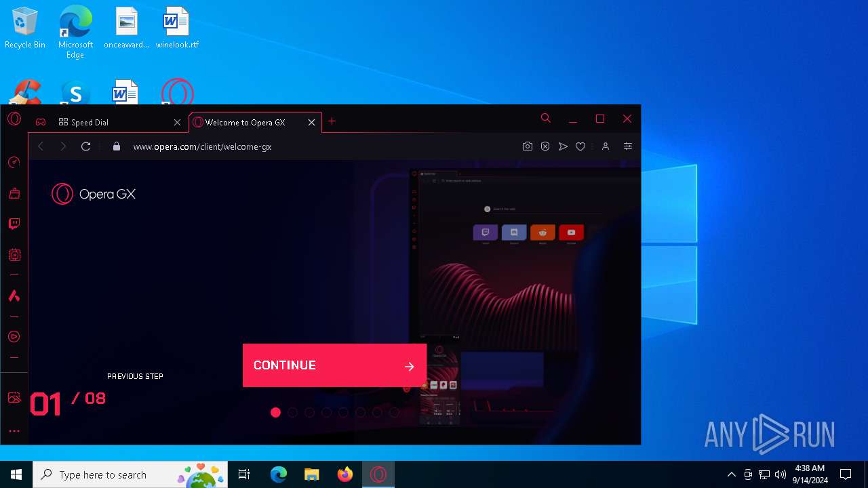Open GX Cleaner in sidebar
This screenshot has width=868, height=488.
point(14,193)
